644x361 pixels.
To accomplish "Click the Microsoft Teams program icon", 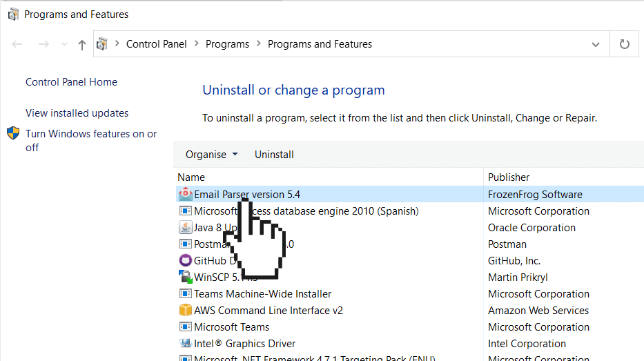I will coord(186,327).
